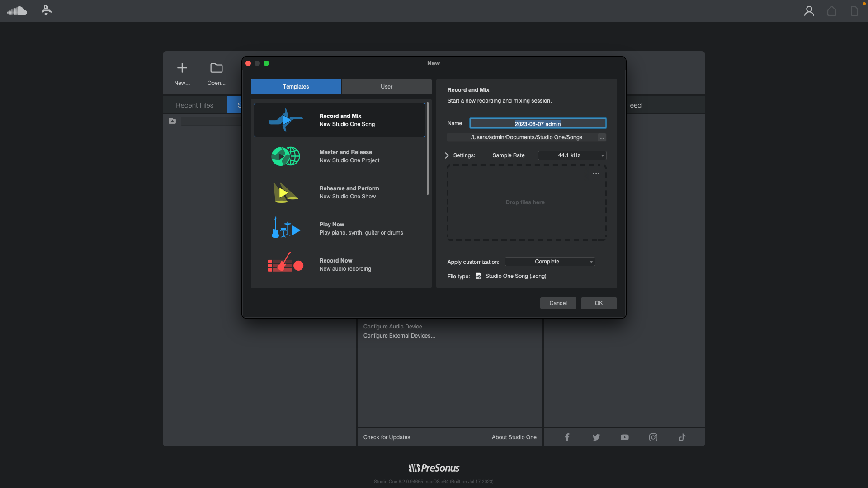Open the YouTube social icon
The height and width of the screenshot is (488, 868).
[624, 437]
